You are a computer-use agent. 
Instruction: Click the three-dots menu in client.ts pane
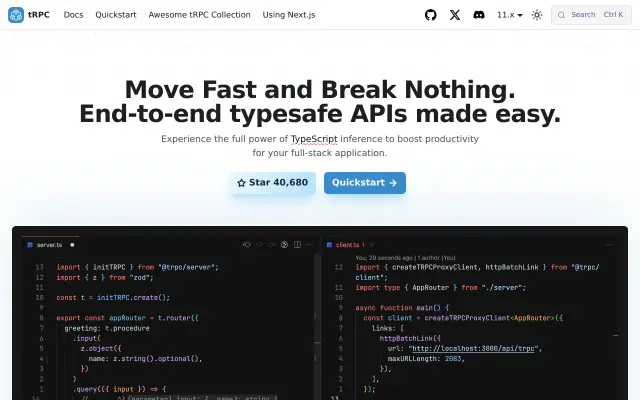click(x=609, y=245)
